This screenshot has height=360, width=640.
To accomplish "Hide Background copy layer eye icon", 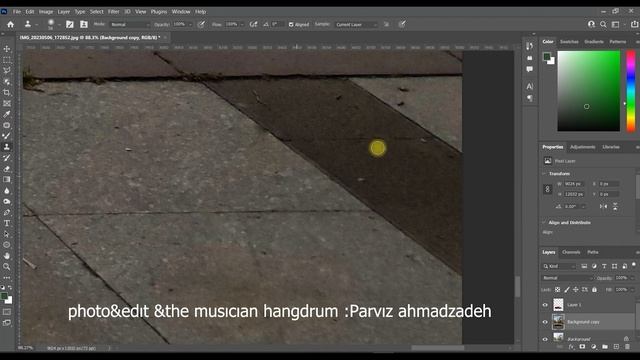I will pos(545,322).
